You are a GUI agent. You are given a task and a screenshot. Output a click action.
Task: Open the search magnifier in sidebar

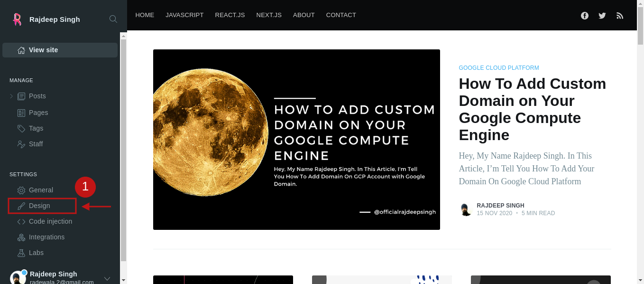pyautogui.click(x=113, y=19)
